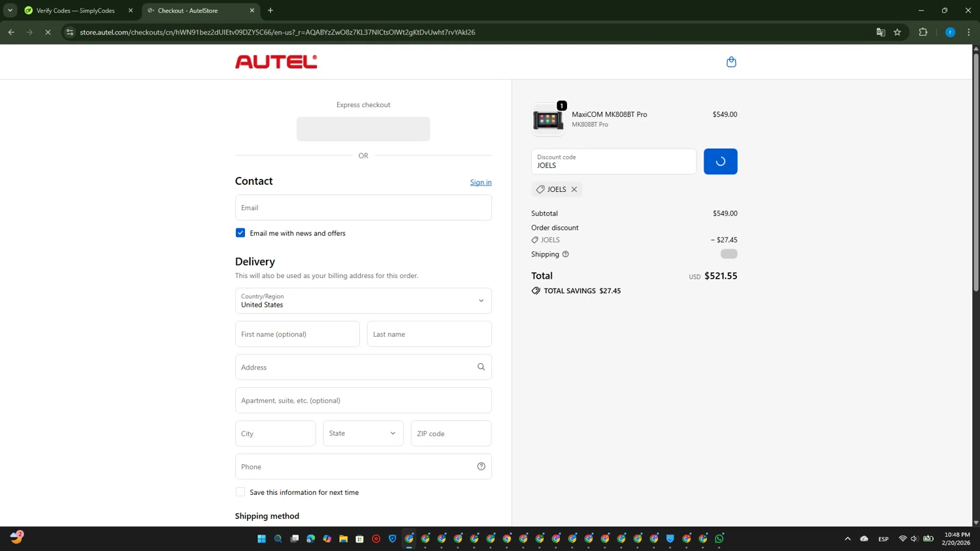This screenshot has width=980, height=551.
Task: Open taskbar Search icon
Action: [278, 539]
